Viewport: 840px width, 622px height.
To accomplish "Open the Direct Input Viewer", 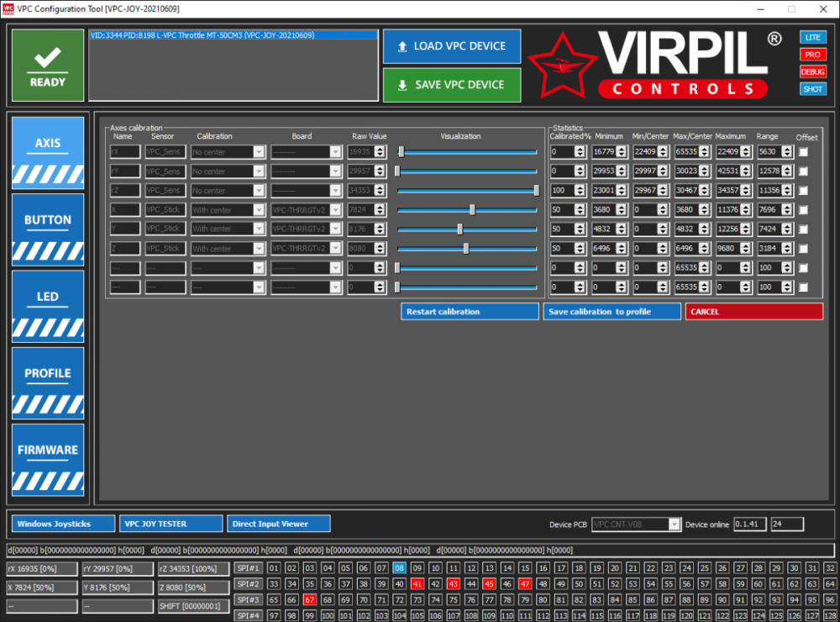I will tap(279, 524).
